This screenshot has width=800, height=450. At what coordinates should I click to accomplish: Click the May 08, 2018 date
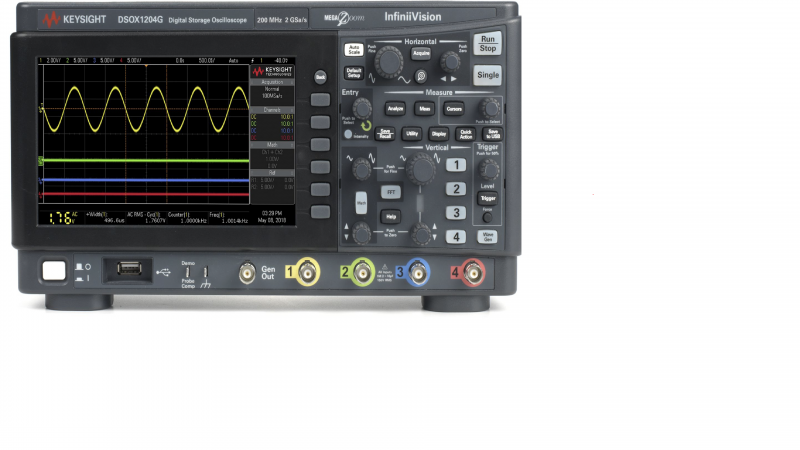pyautogui.click(x=272, y=220)
